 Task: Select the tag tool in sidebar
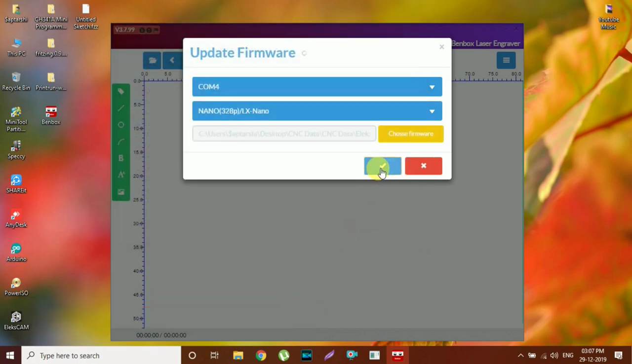point(121,91)
